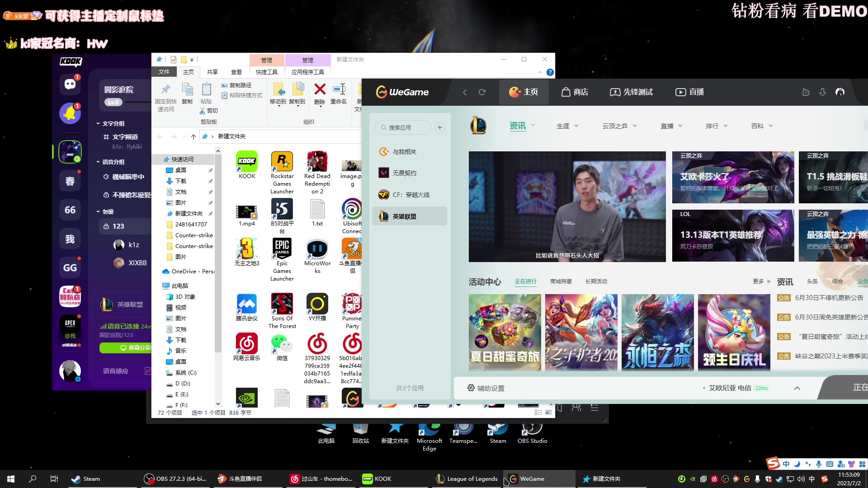Open the 先锋测试 tab
868x488 pixels.
pos(632,92)
